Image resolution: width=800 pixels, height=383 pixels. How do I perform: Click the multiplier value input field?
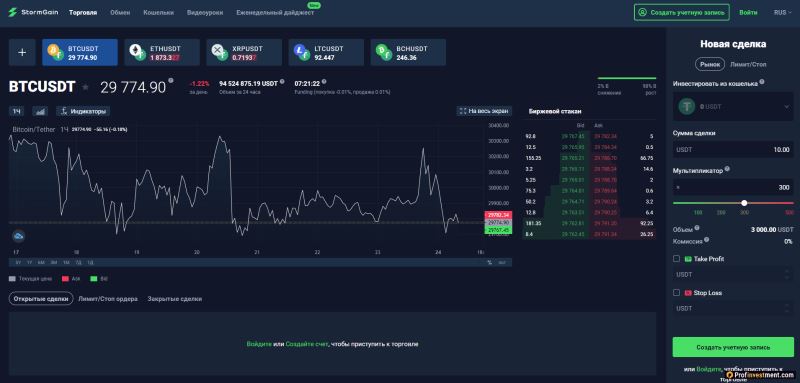[733, 188]
